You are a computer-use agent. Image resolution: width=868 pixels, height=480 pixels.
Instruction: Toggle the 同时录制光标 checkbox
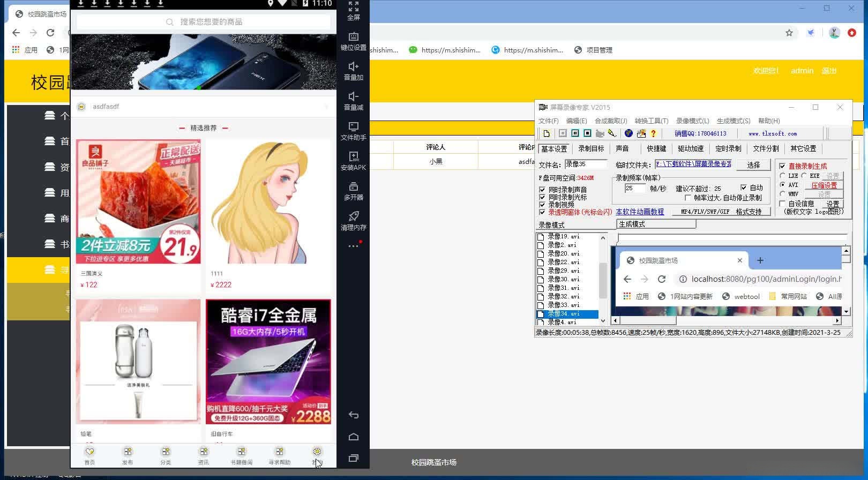point(542,197)
